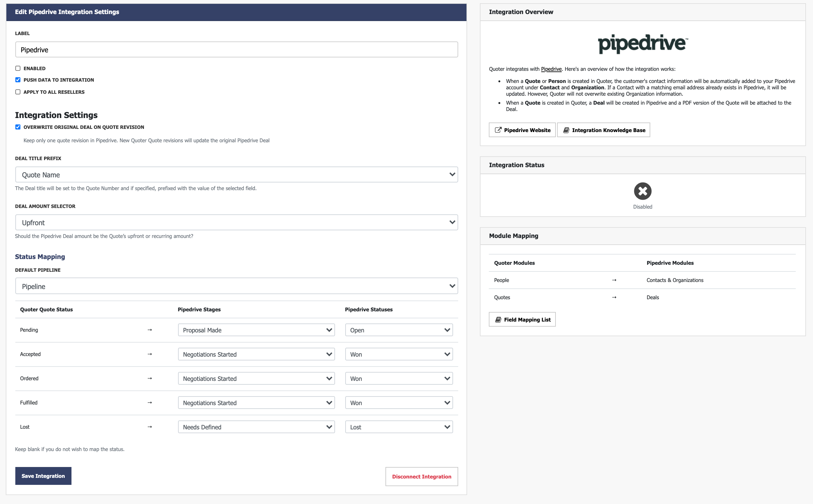Open the Deal Amount Selector dropdown

point(236,222)
